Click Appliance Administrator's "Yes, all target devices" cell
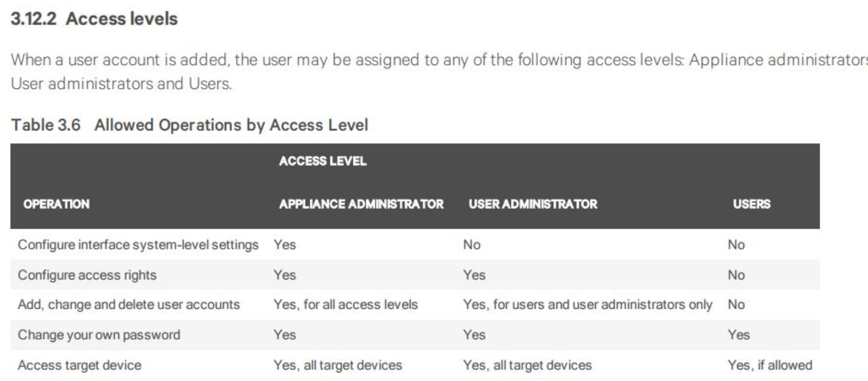This screenshot has width=868, height=381. coord(338,365)
